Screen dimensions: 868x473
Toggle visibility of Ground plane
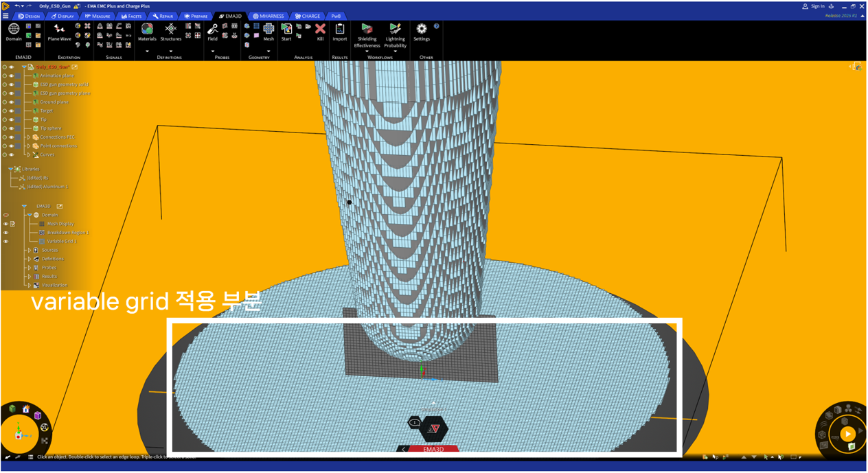click(12, 102)
